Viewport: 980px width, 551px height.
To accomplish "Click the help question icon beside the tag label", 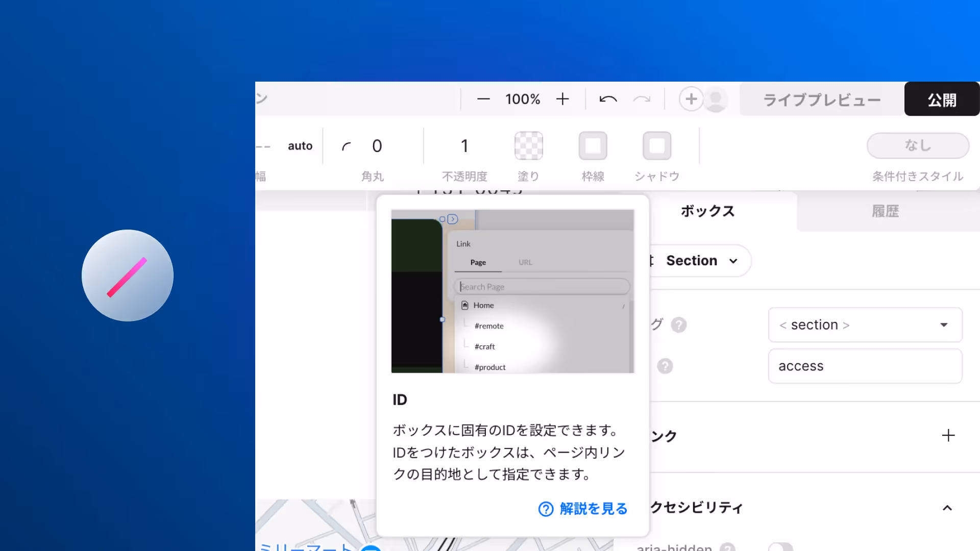I will pos(678,325).
